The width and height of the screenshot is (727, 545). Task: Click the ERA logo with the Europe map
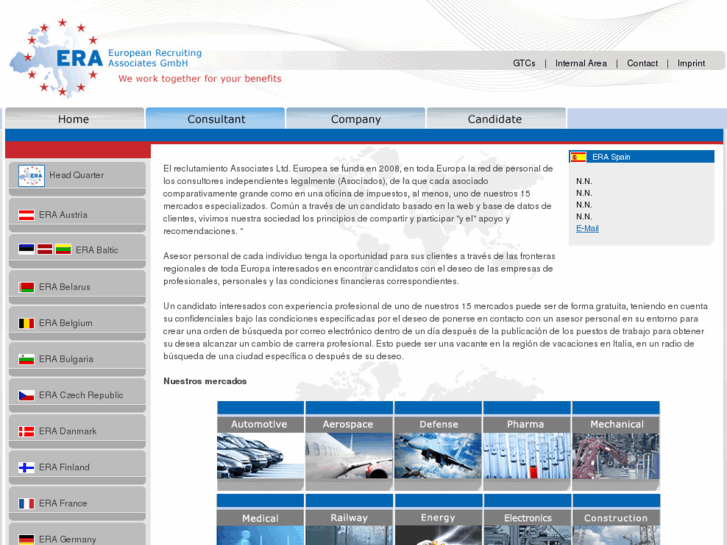point(56,58)
